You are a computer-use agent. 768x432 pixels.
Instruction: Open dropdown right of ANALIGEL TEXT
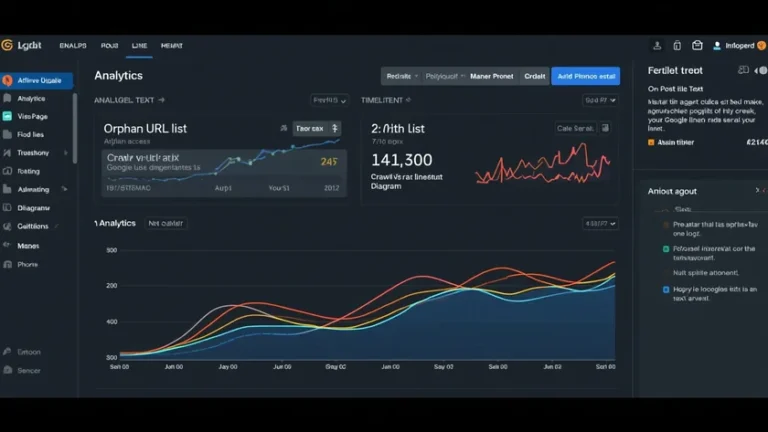point(330,100)
